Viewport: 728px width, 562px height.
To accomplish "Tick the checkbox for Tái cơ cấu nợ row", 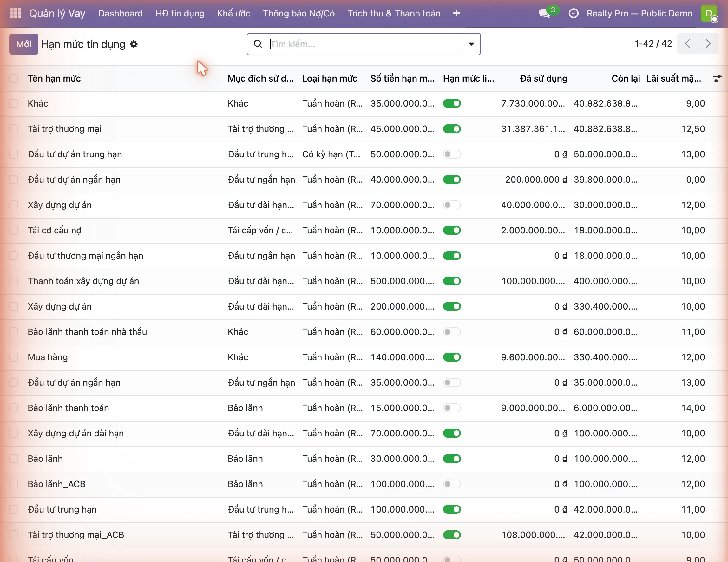I will (x=14, y=230).
